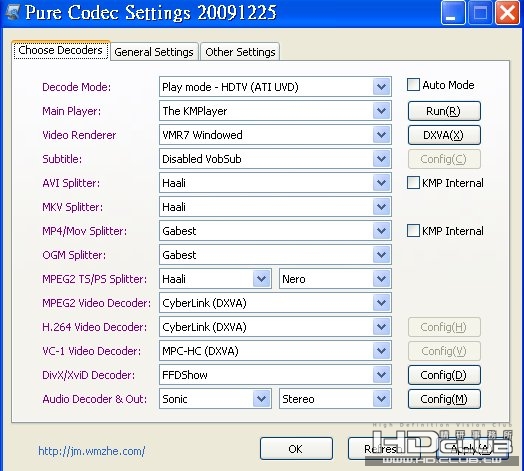
Task: Close the Pure Codec Settings window
Action: pyautogui.click(x=507, y=13)
